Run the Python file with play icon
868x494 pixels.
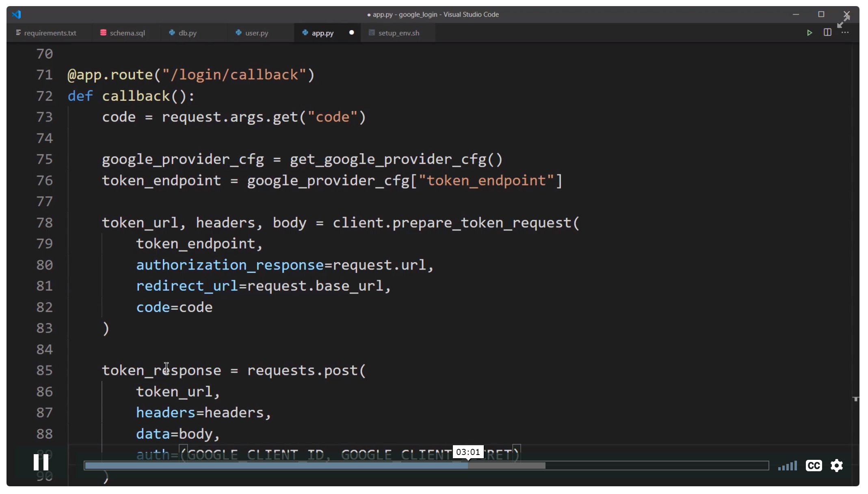click(809, 33)
